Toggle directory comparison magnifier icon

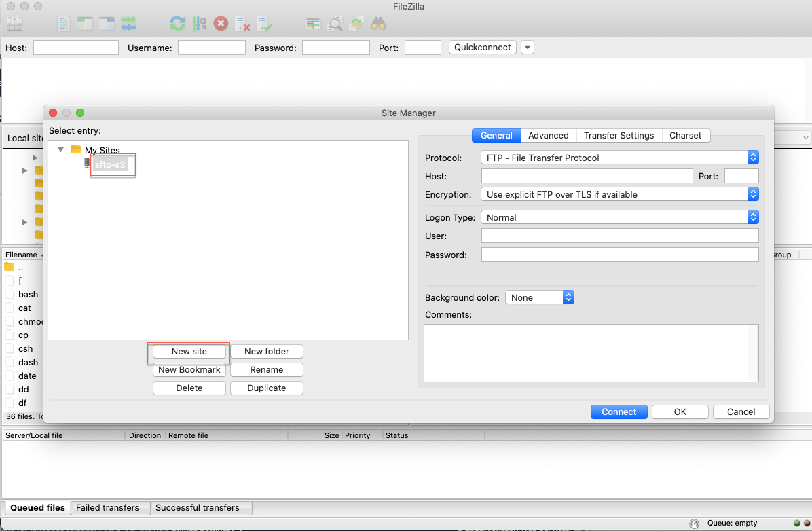coord(335,23)
